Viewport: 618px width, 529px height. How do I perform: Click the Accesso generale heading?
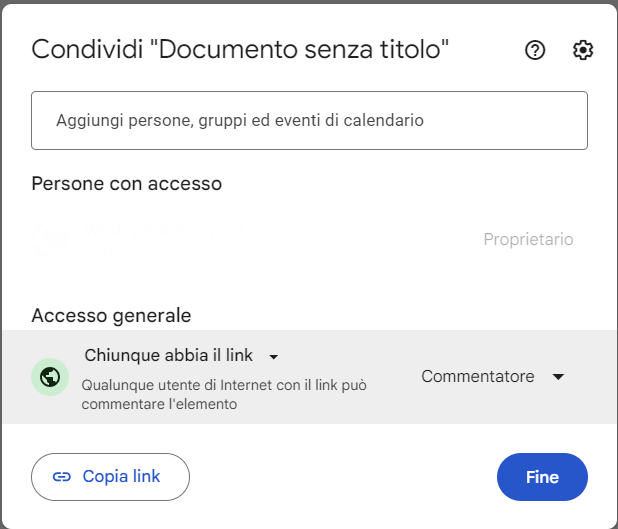click(x=111, y=315)
